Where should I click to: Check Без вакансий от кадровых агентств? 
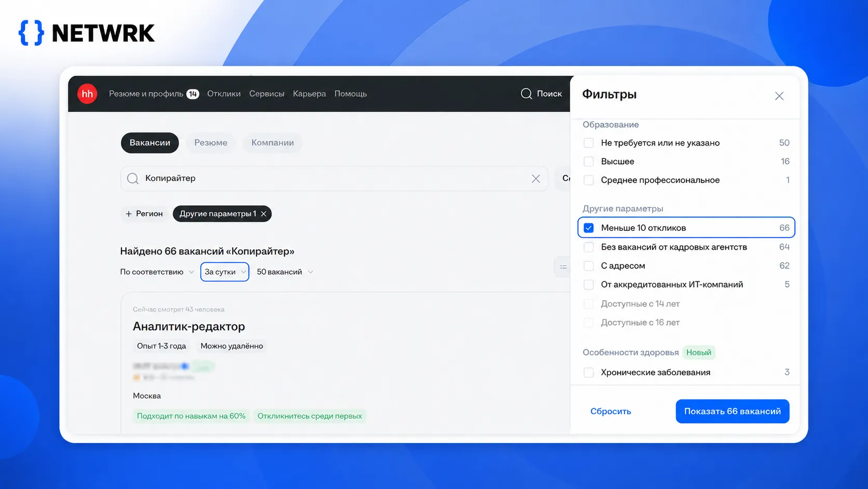589,247
